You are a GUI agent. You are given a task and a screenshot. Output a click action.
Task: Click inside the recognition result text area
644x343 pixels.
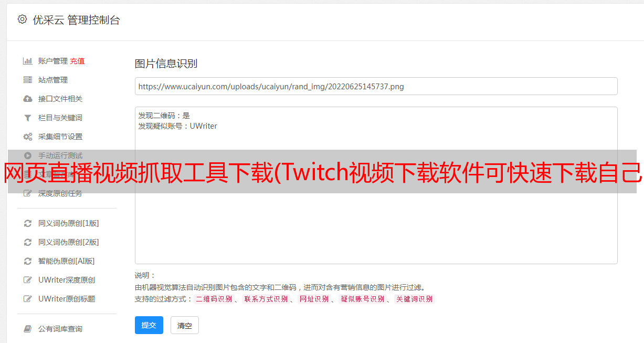pyautogui.click(x=376, y=185)
